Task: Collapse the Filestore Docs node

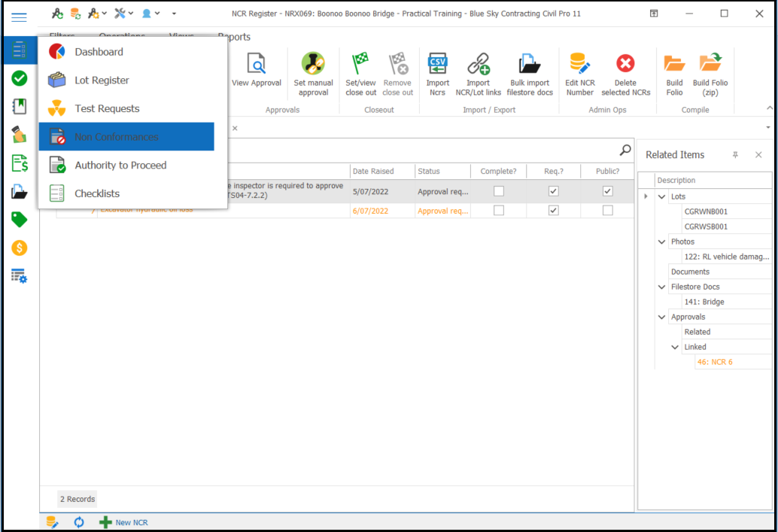Action: click(x=661, y=287)
